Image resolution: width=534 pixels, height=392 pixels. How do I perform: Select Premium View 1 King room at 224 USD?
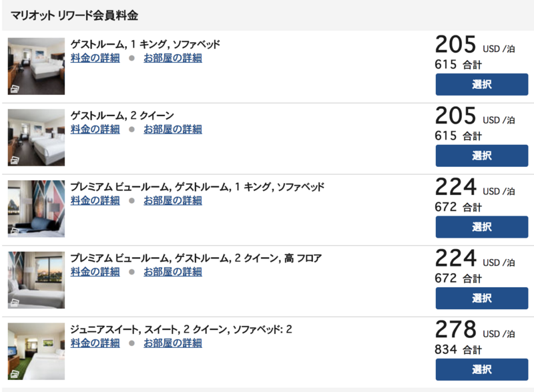tap(481, 227)
